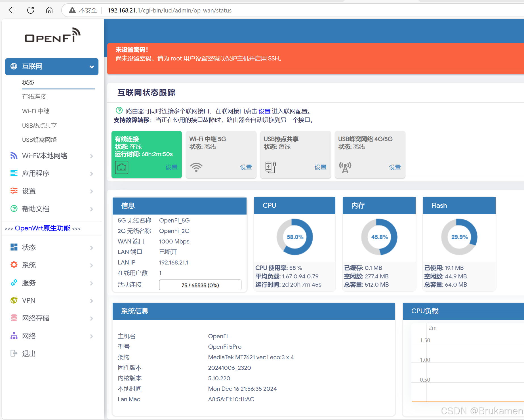Click the Wi-Fi icon on Wi-Fi 中继 5G card
The width and height of the screenshot is (524, 420).
(x=196, y=167)
